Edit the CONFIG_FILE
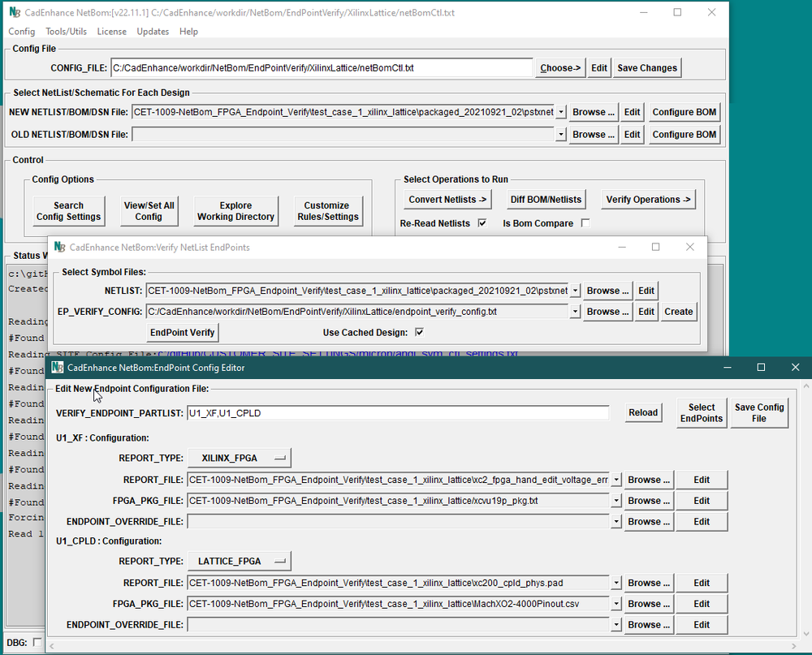 click(599, 68)
